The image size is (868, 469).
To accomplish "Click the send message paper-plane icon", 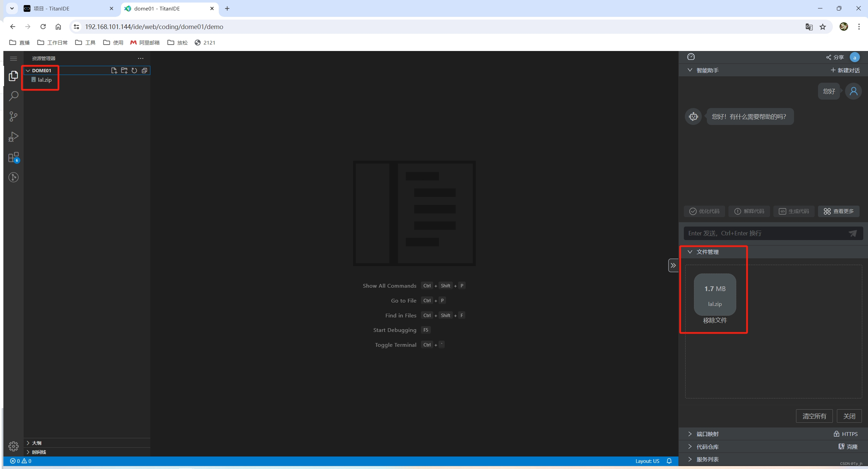I will (852, 233).
